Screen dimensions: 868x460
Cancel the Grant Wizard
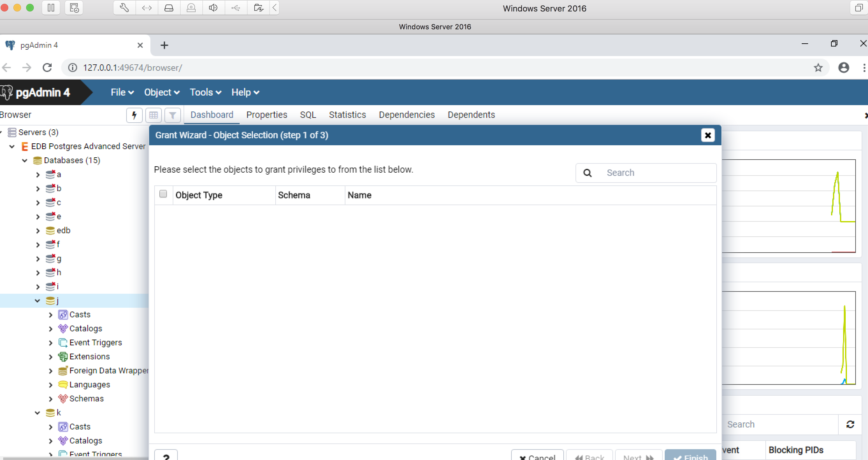click(x=537, y=457)
